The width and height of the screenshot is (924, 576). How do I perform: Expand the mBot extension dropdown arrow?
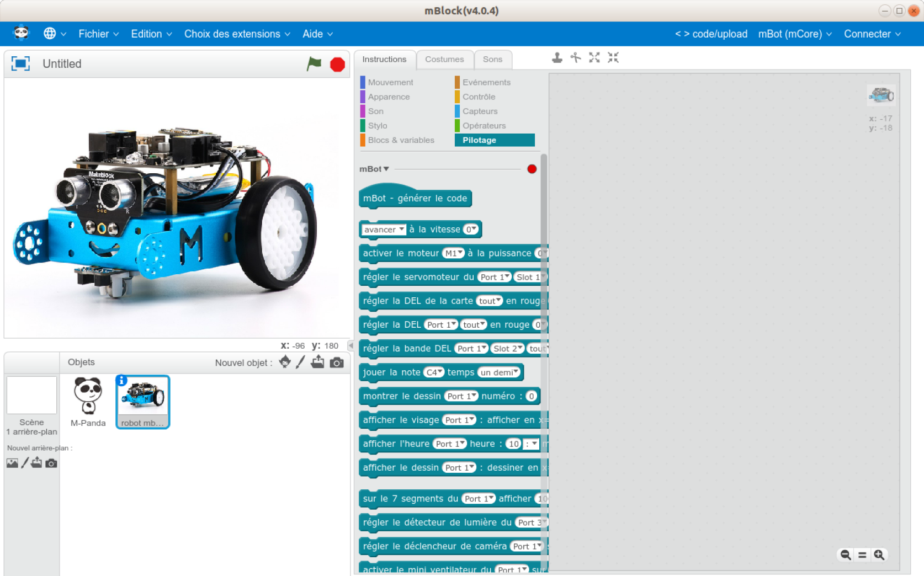(386, 169)
